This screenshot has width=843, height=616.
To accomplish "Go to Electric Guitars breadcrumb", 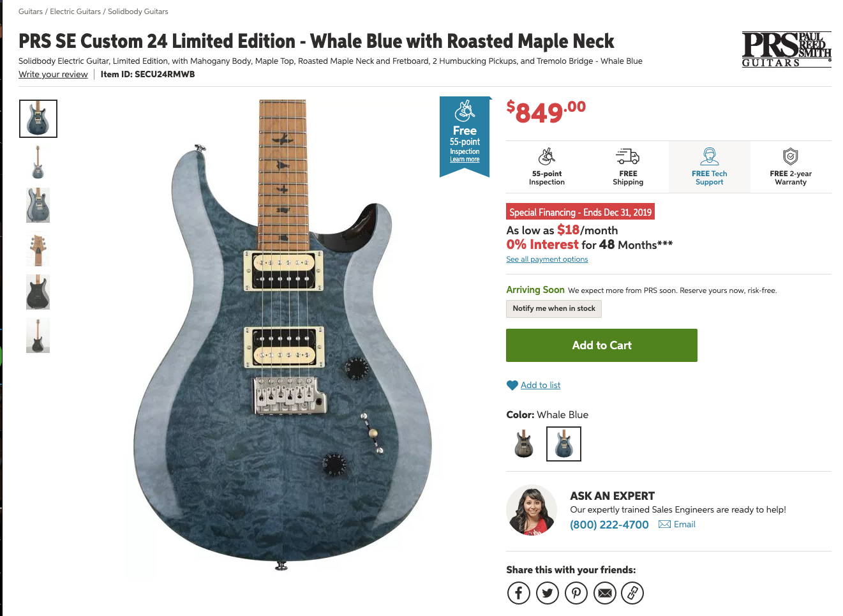I will point(75,11).
